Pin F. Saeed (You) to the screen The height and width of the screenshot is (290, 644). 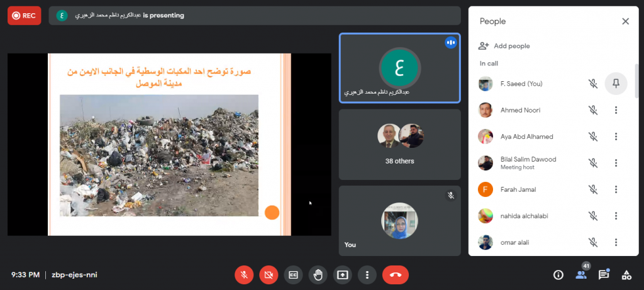(x=616, y=84)
